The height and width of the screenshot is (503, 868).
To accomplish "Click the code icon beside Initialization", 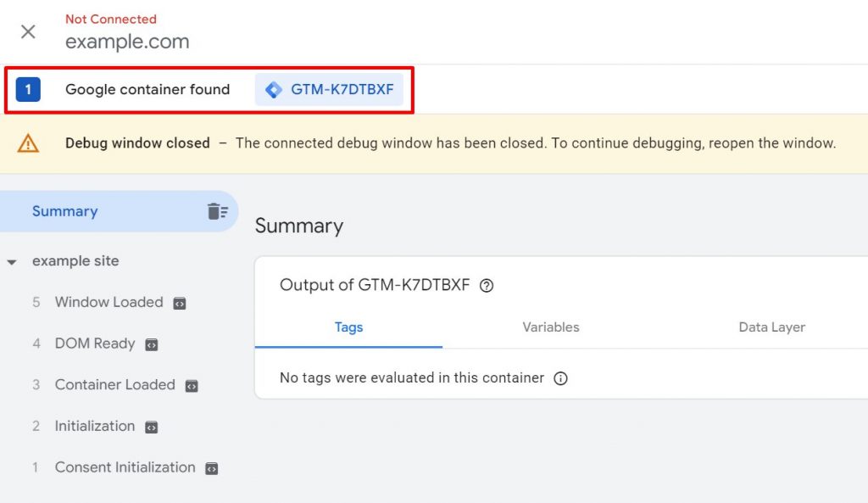I will click(151, 427).
